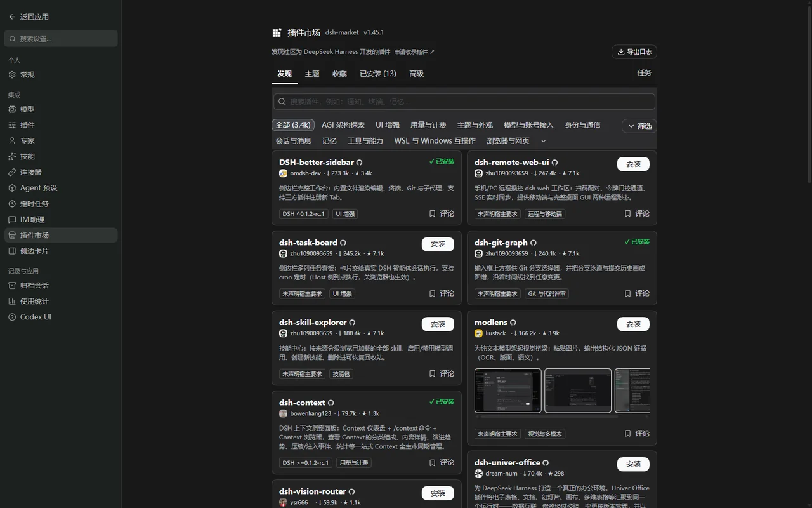Open 模型 section in sidebar
This screenshot has height=508, width=812.
point(61,109)
